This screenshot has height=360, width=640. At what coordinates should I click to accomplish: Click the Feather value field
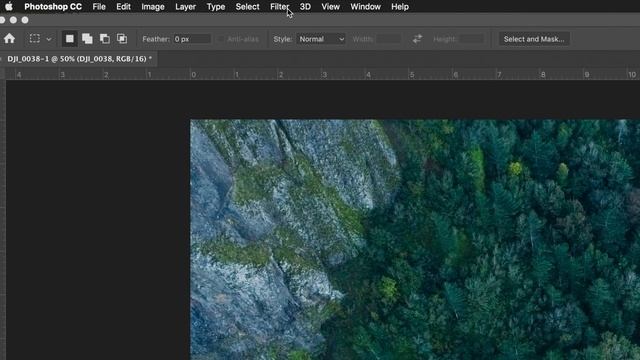pyautogui.click(x=191, y=39)
